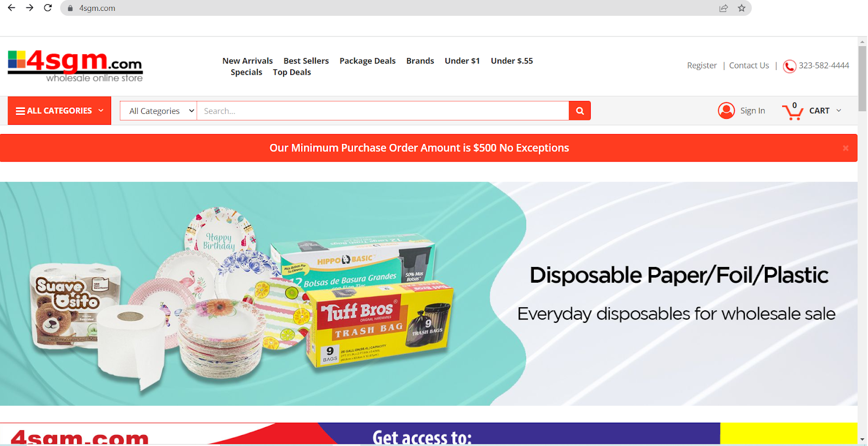Viewport: 868px width, 446px height.
Task: Click the Register link
Action: [701, 66]
